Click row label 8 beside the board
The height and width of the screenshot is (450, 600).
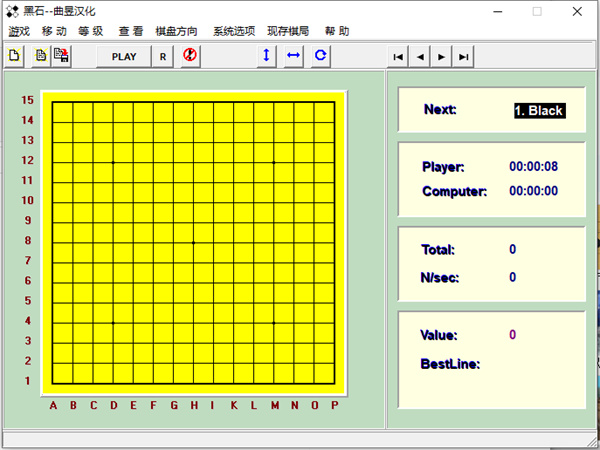[x=28, y=240]
